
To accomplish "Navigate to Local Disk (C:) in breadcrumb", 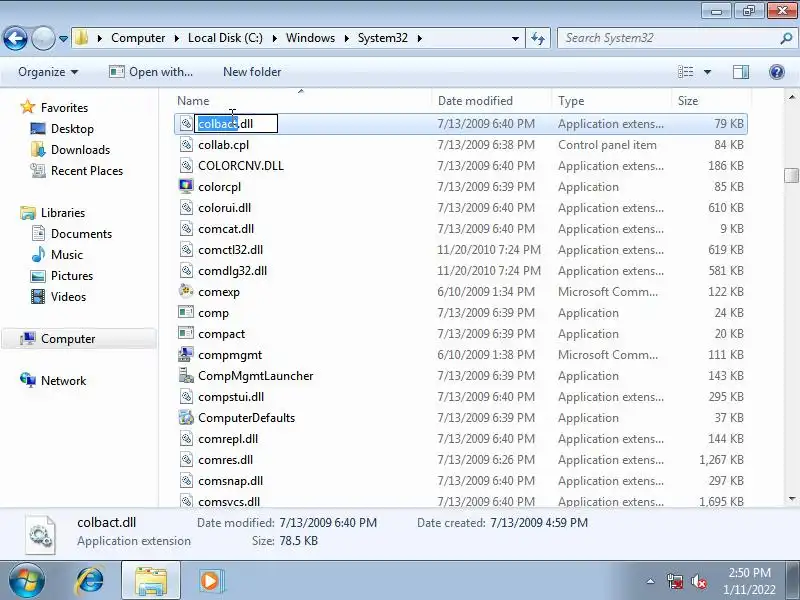I will click(225, 38).
